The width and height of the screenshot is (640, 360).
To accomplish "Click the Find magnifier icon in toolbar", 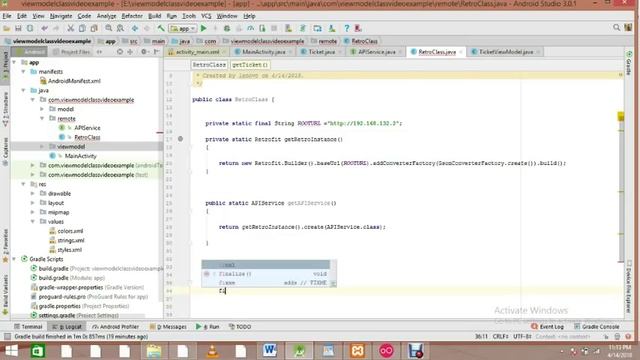I will point(109,29).
